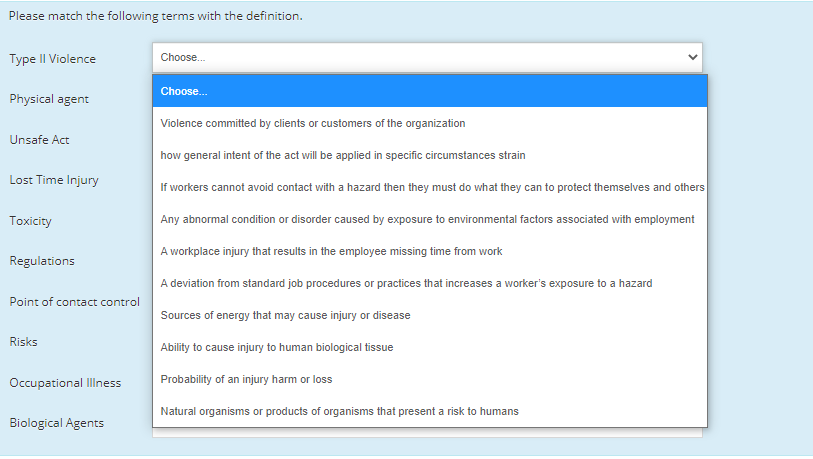The image size is (813, 459).
Task: Pick 'Natural organisms or products of organisms' option
Action: click(x=430, y=411)
